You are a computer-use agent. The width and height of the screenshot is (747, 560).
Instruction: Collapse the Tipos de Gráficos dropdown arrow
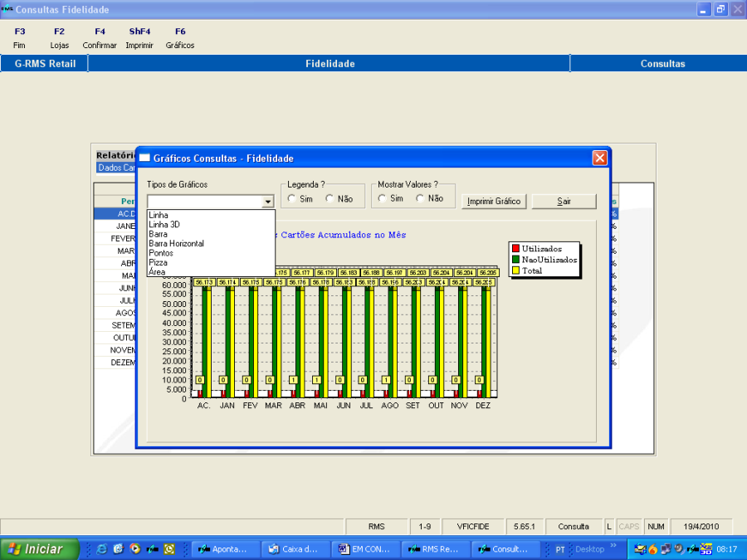[267, 202]
